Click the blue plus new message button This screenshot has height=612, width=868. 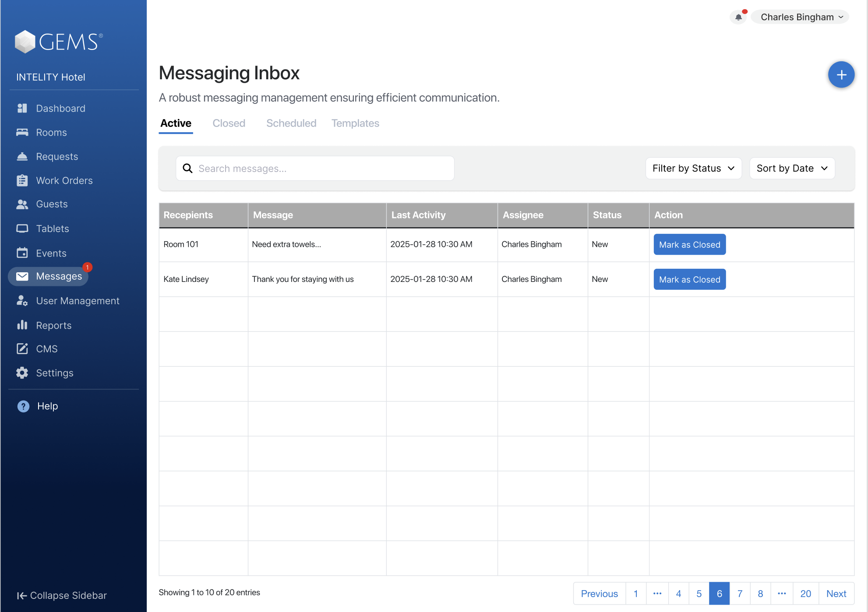click(841, 75)
